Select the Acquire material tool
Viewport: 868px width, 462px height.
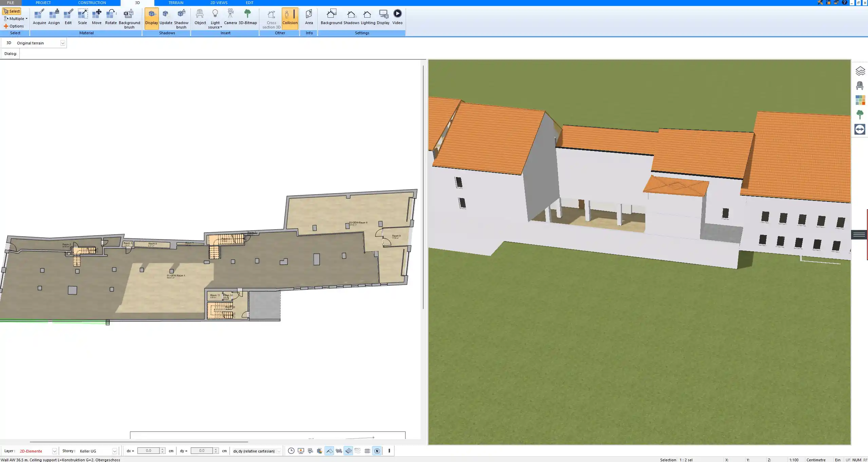click(39, 17)
